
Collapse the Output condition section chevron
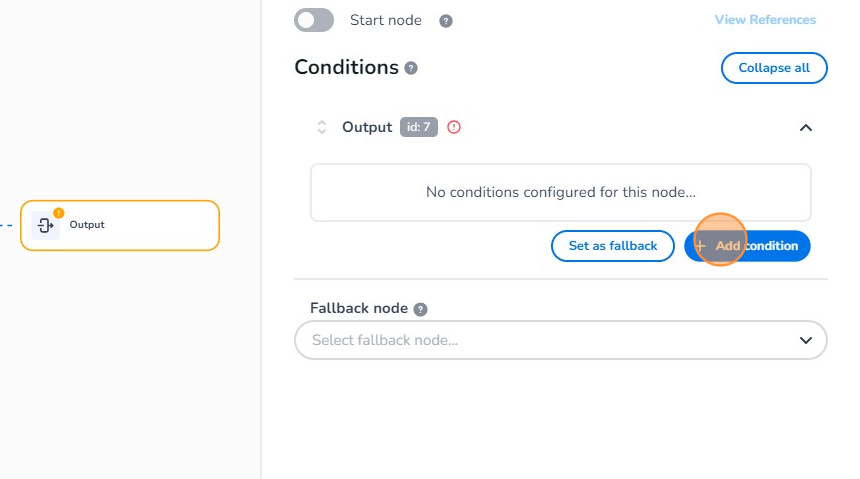[806, 127]
